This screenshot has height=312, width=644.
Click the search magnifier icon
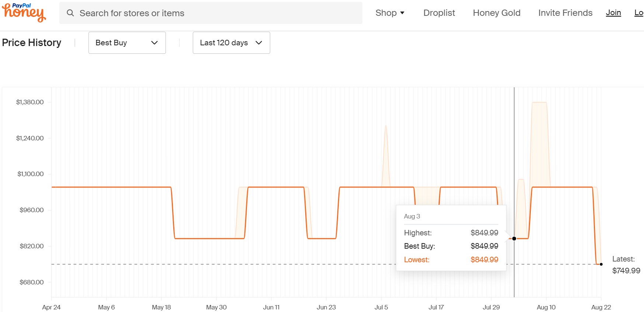(x=70, y=13)
